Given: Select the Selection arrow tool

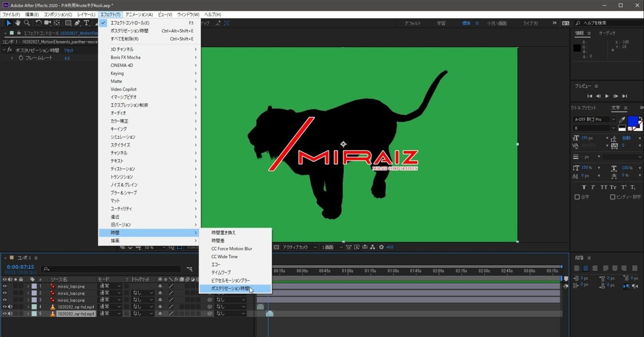Looking at the screenshot, I should (x=9, y=23).
